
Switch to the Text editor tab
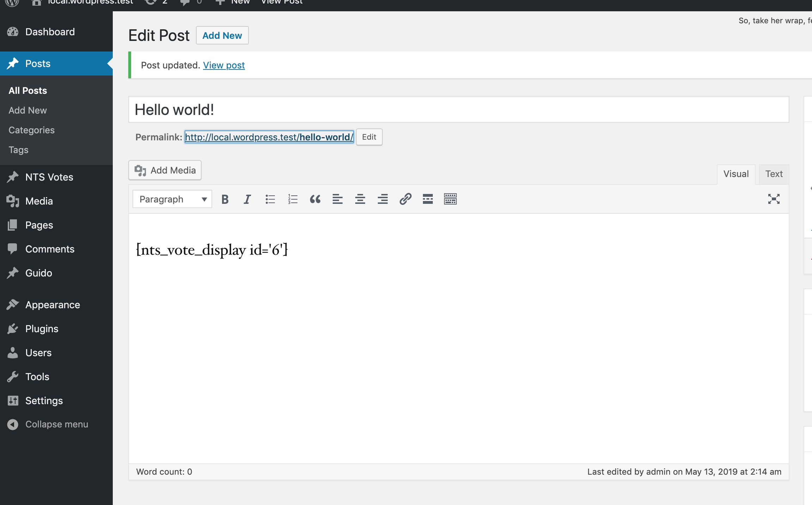tap(774, 174)
